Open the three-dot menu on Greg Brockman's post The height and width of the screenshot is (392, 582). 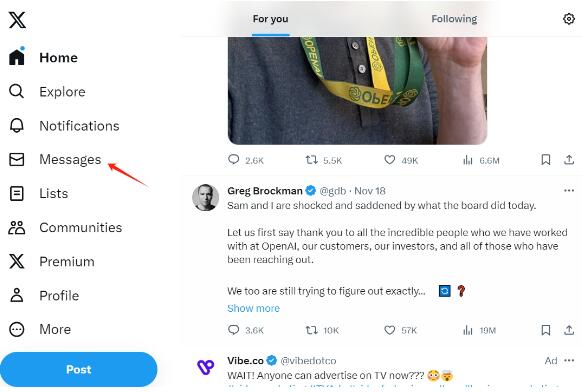click(x=569, y=191)
